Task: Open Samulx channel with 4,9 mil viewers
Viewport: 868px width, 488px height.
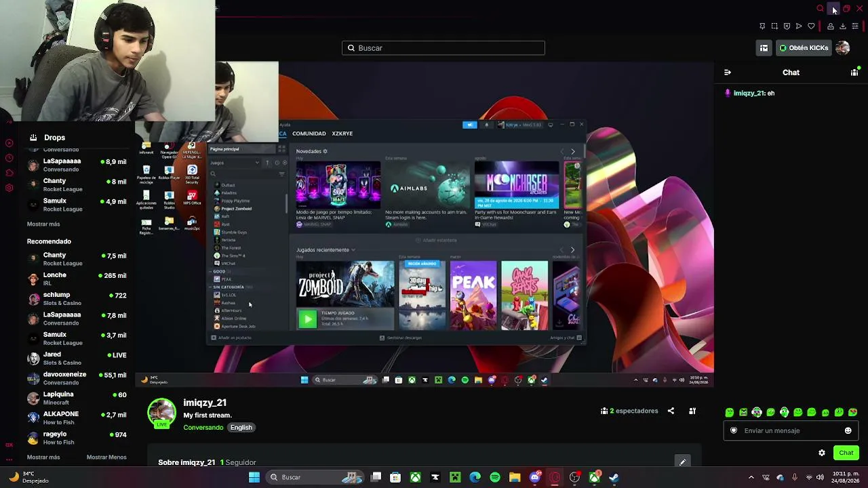Action: coord(77,205)
